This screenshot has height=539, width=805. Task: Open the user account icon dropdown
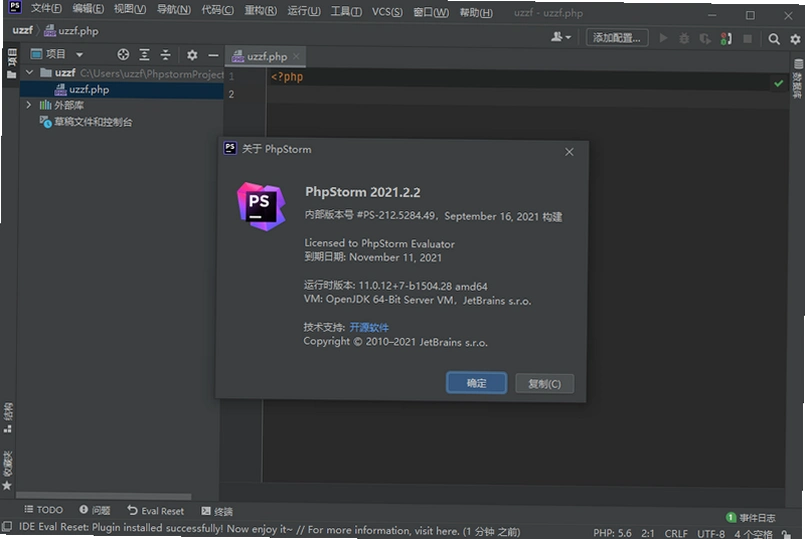pyautogui.click(x=561, y=37)
